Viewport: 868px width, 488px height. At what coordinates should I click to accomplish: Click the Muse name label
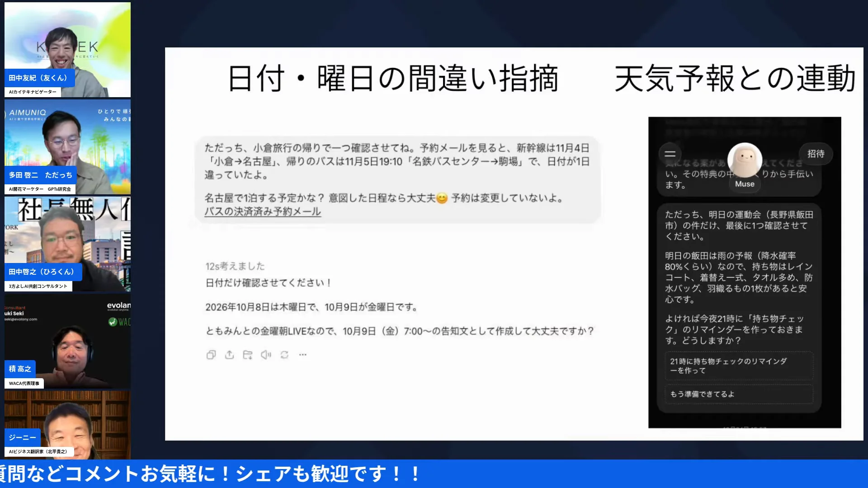745,184
